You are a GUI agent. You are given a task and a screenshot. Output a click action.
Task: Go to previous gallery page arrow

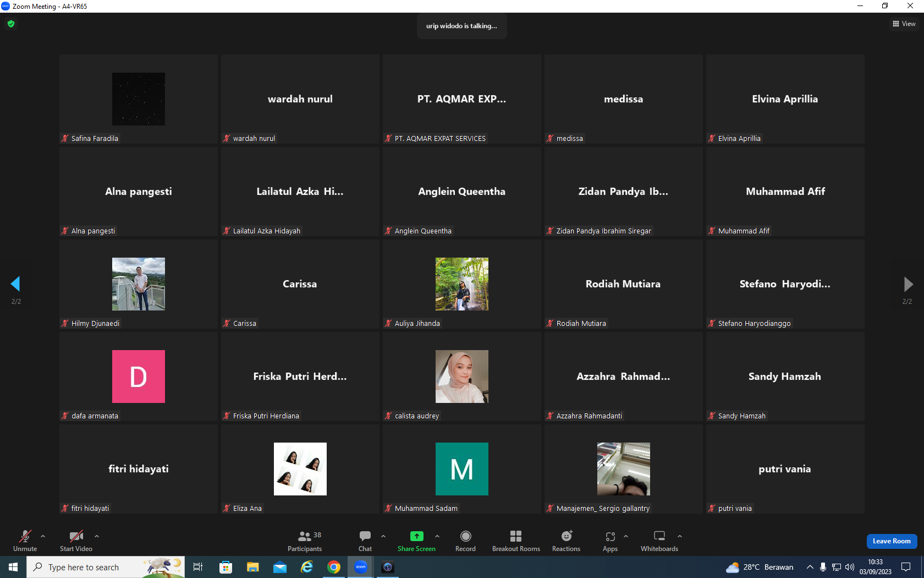pyautogui.click(x=15, y=284)
